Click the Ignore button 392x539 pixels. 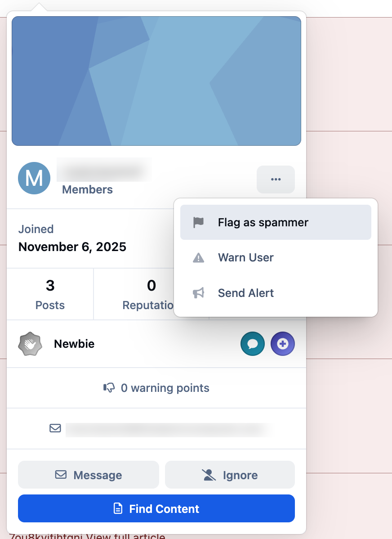[x=230, y=475]
